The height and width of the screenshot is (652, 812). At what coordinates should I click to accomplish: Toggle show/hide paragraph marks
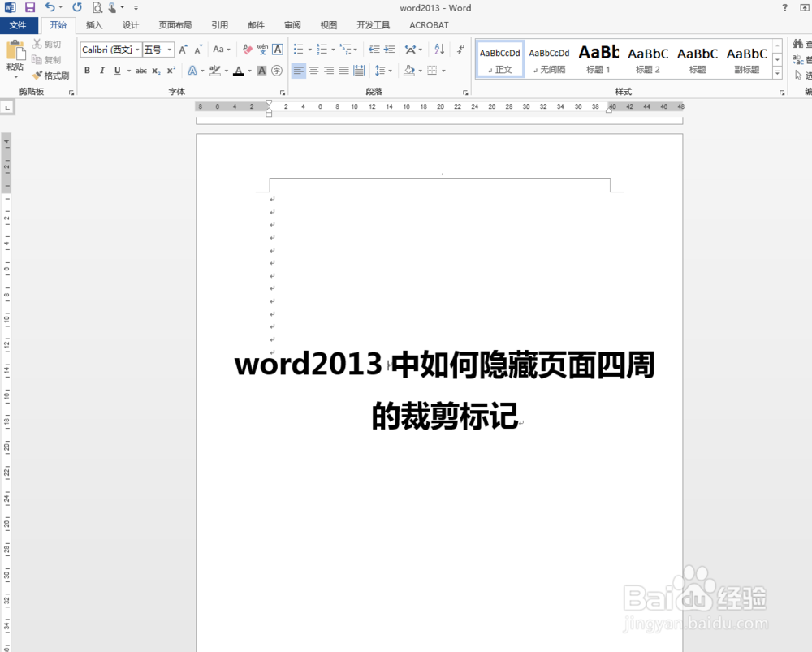click(460, 50)
